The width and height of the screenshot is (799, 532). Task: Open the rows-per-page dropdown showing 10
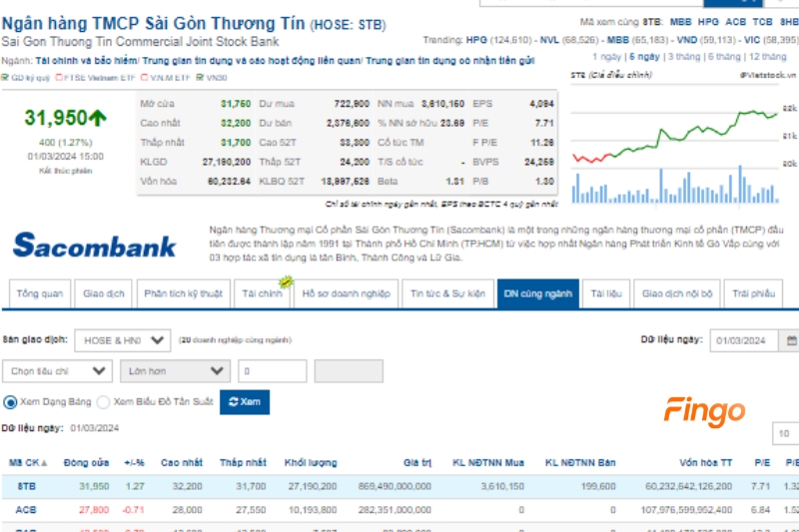(x=785, y=433)
